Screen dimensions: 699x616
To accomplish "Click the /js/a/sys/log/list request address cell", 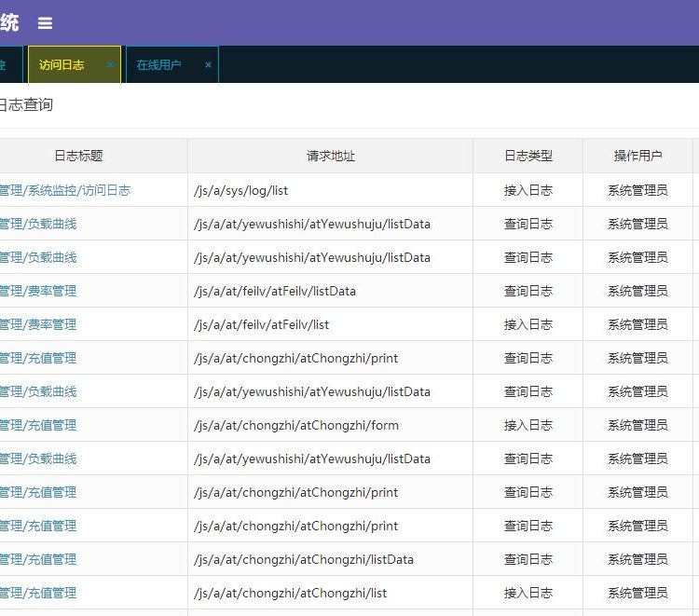I will pyautogui.click(x=240, y=190).
